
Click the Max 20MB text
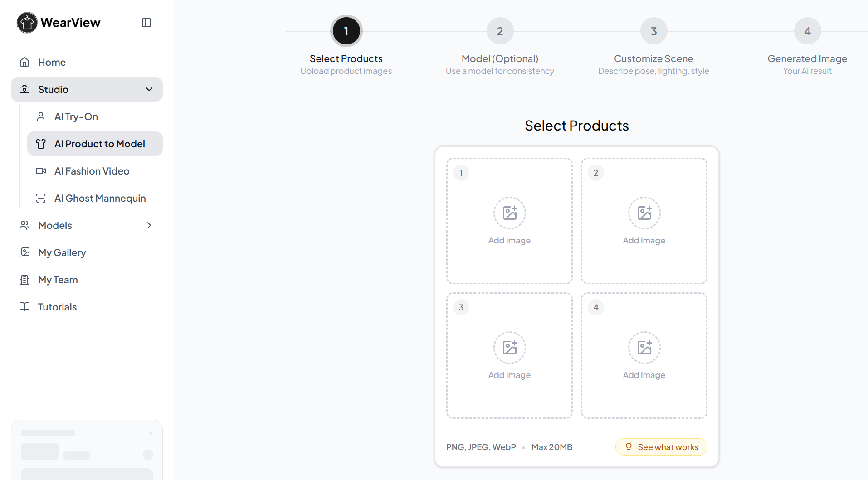552,447
